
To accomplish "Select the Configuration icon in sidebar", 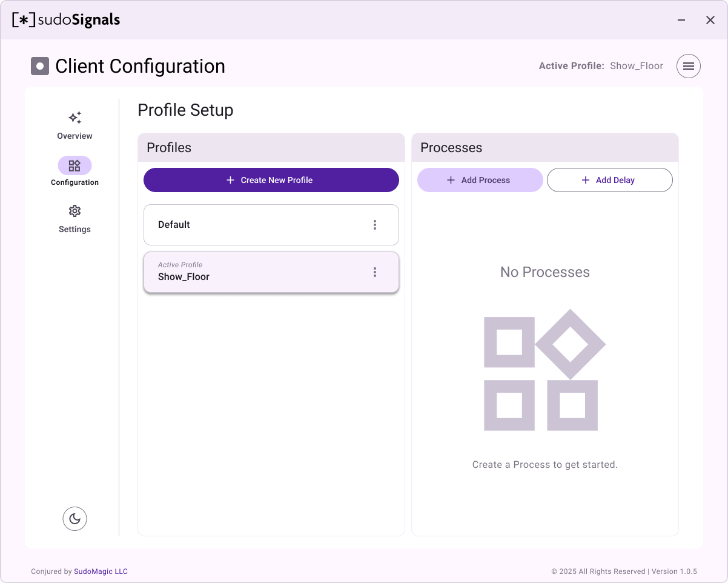I will pyautogui.click(x=74, y=165).
